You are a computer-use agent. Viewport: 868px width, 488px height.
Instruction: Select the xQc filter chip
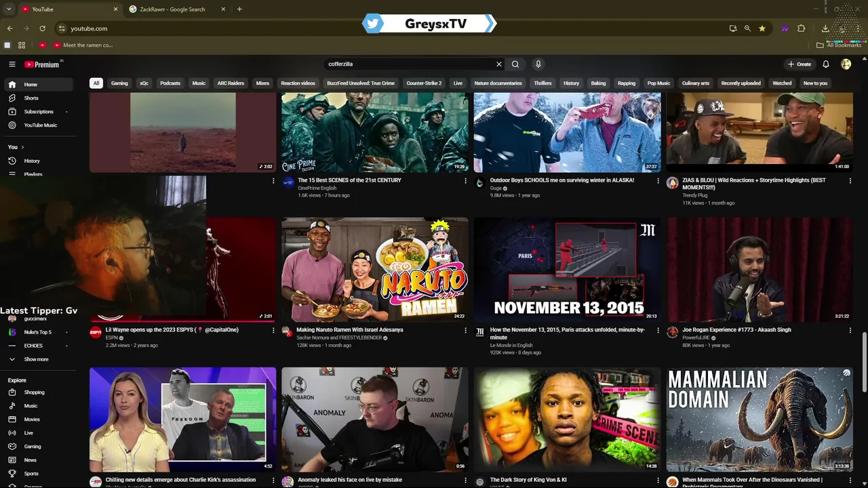tap(144, 83)
